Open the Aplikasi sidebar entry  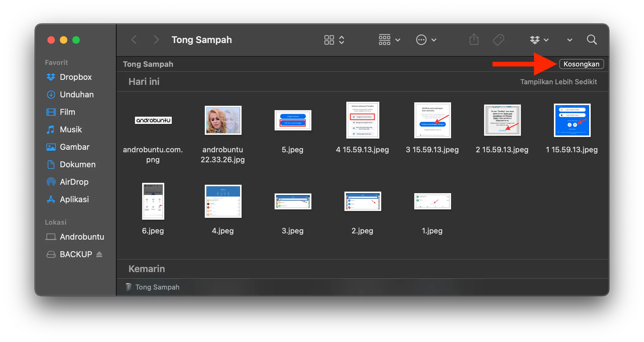coord(74,199)
